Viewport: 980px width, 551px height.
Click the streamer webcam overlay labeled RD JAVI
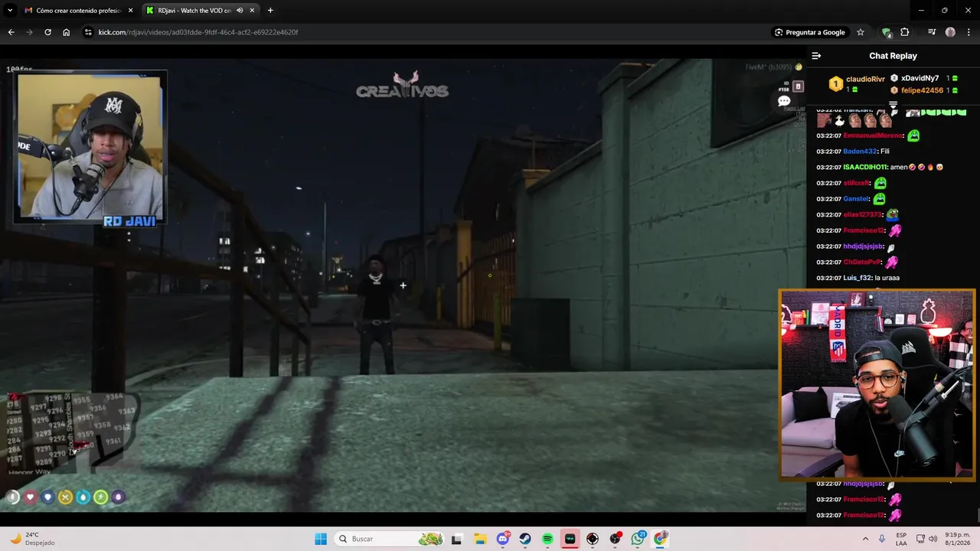[x=90, y=148]
